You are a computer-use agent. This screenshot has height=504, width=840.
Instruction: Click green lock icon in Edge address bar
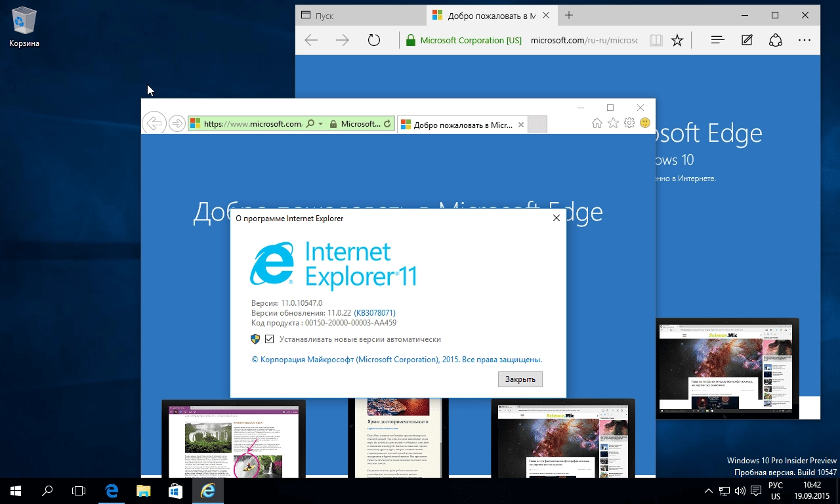pos(411,41)
